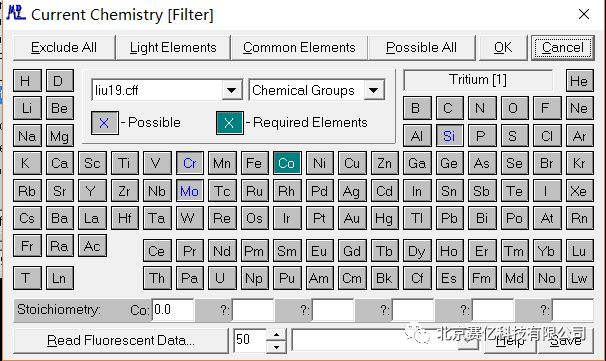
Task: Toggle the Mo element button
Action: coord(189,191)
